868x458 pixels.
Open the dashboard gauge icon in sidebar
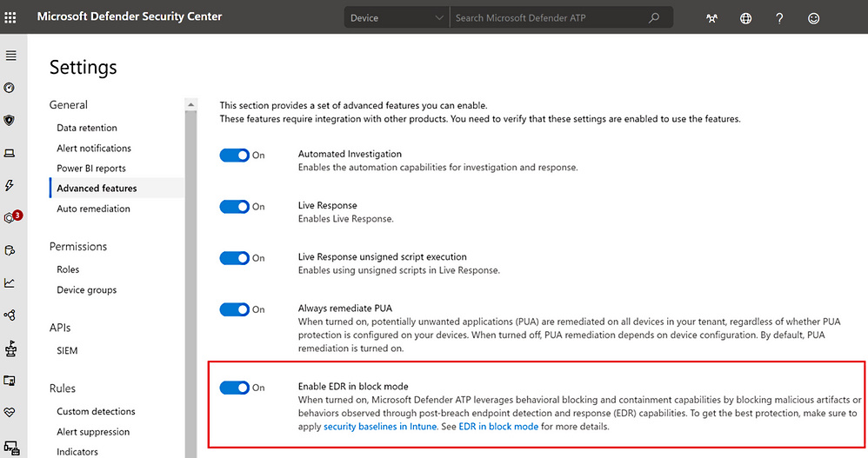coord(10,88)
